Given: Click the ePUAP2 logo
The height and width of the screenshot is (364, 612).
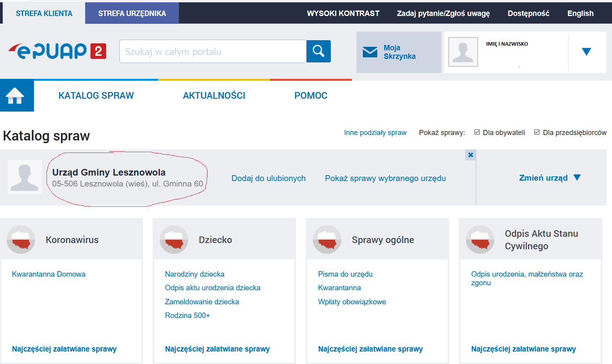Looking at the screenshot, I should (57, 51).
